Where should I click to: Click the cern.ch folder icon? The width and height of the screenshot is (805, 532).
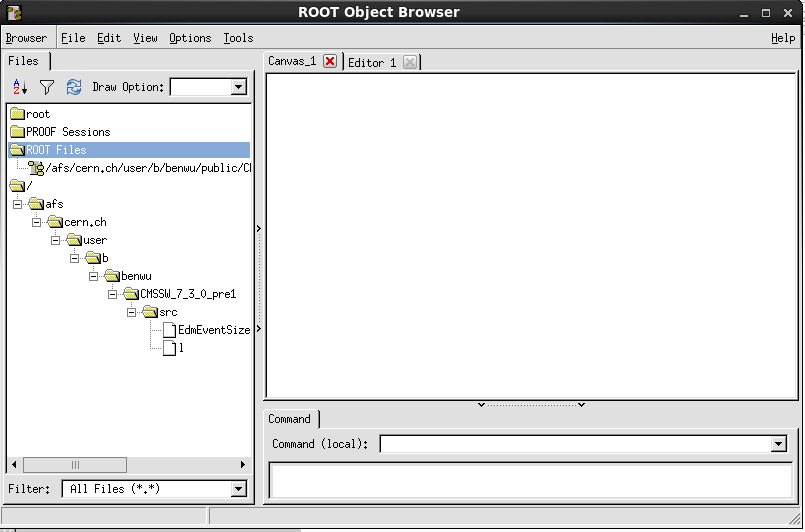(x=55, y=222)
